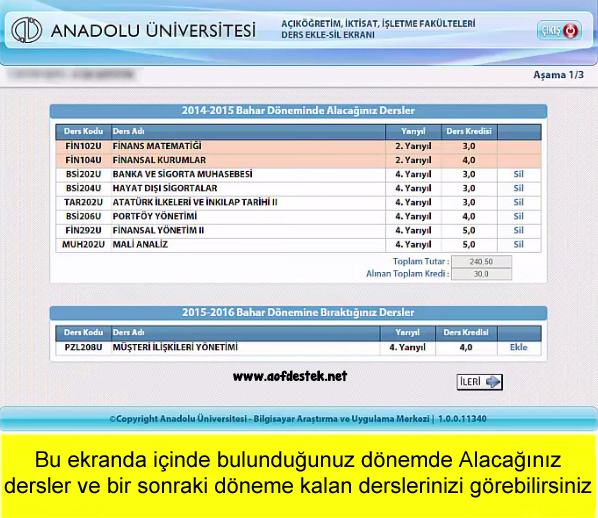This screenshot has height=518, width=598.
Task: Click the Aşama 1/3 step indicator
Action: pos(558,75)
